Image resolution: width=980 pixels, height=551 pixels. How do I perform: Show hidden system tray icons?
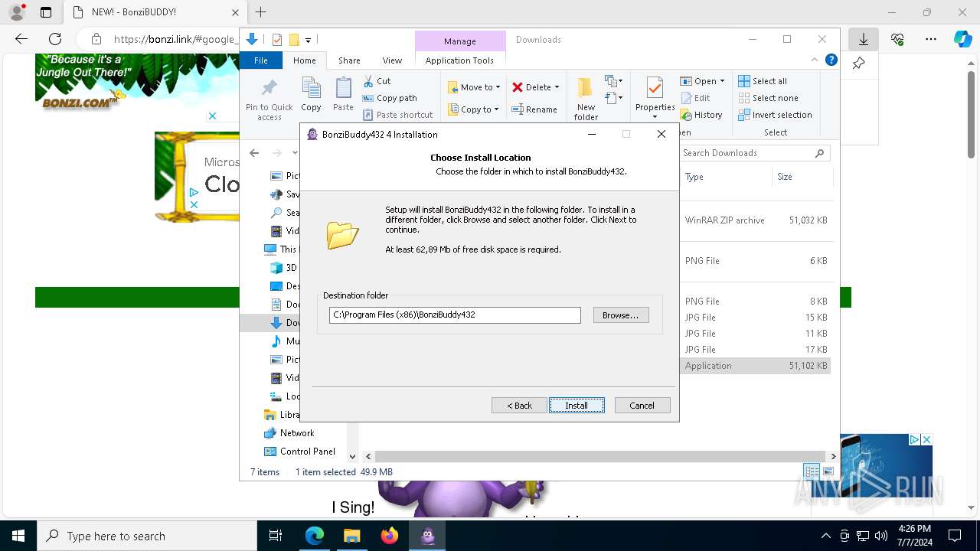pos(825,536)
